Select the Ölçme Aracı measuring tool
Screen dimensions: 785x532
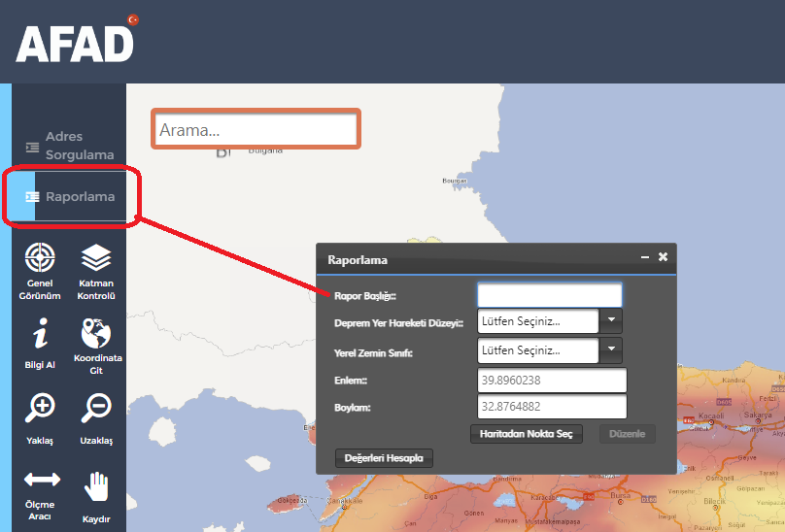tap(41, 495)
